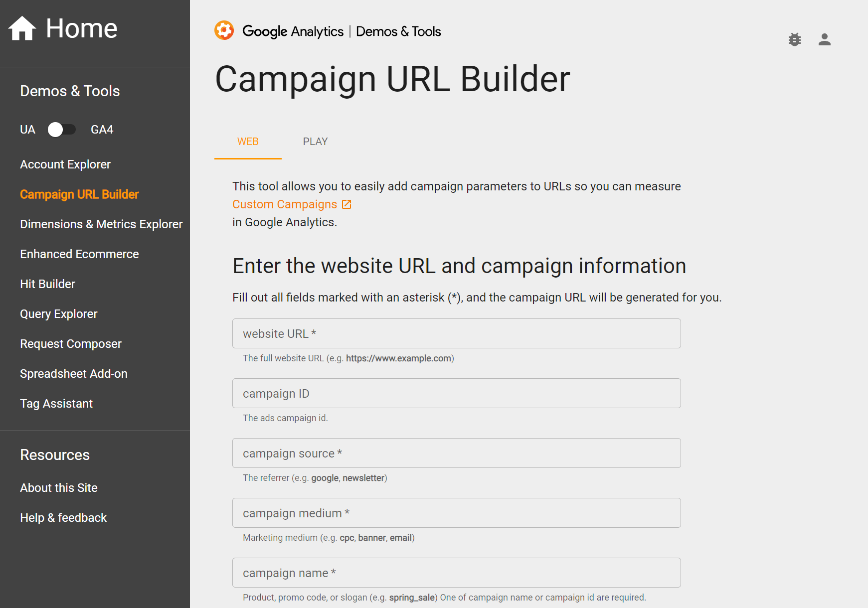Open the Custom Campaigns link

click(285, 204)
